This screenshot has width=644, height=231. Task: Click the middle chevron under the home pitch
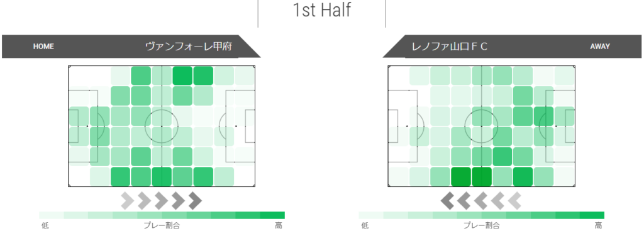(162, 201)
